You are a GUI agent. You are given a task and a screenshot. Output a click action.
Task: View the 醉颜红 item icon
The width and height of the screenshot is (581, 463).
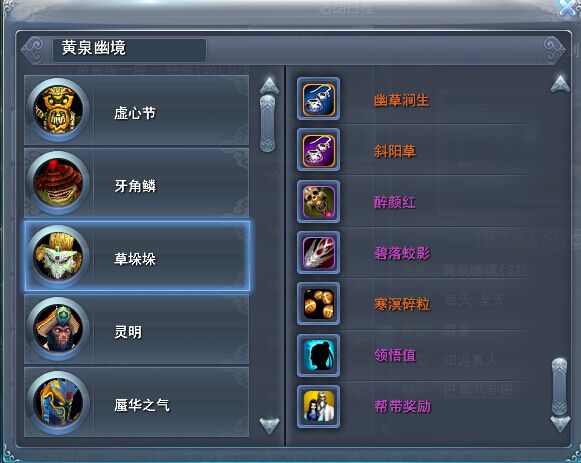[x=318, y=201]
